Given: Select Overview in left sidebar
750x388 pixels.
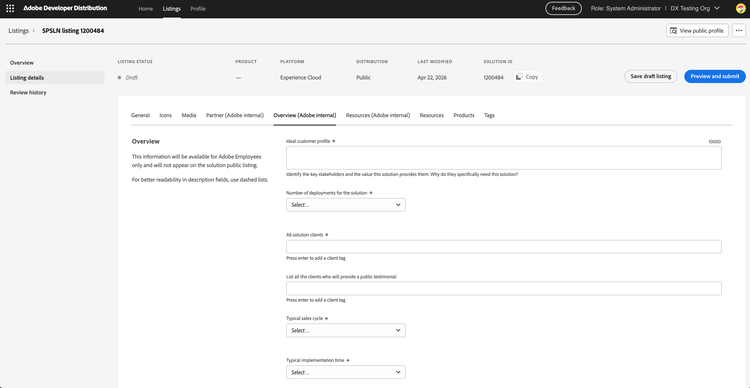Looking at the screenshot, I should (55, 63).
